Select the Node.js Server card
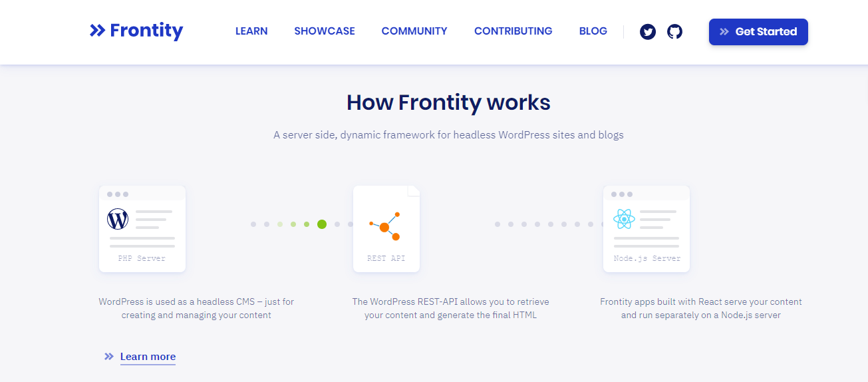The width and height of the screenshot is (868, 382). (x=647, y=229)
